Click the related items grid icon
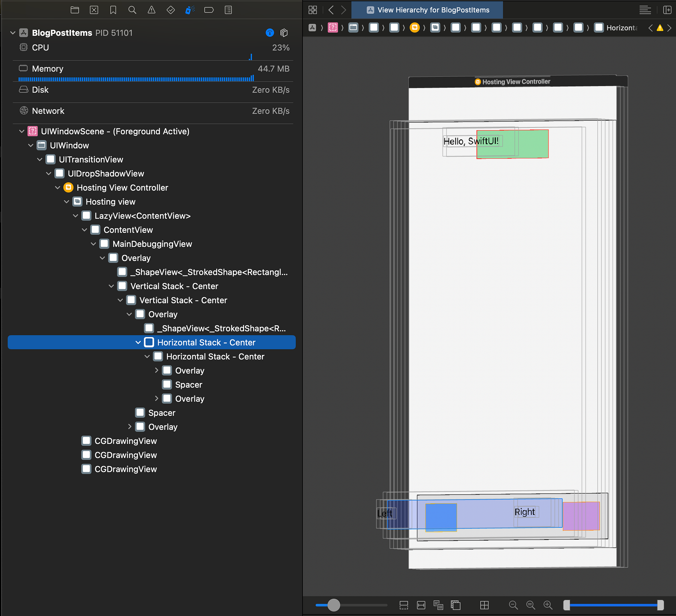 click(x=313, y=10)
